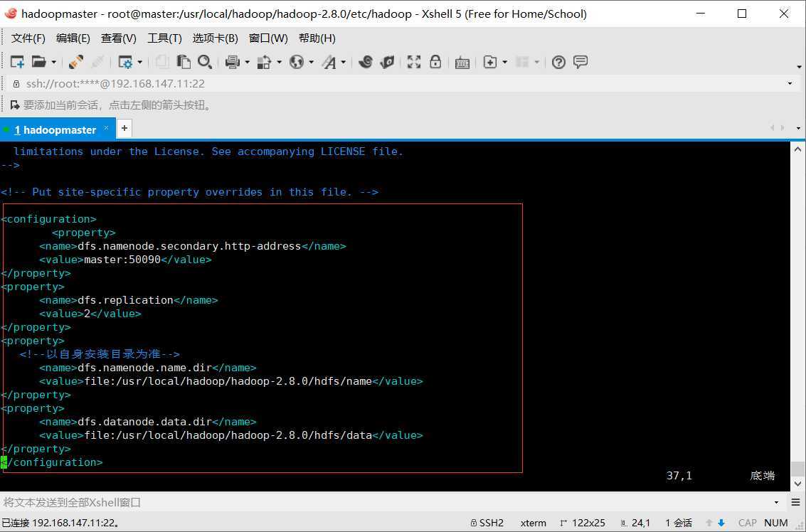Click the paste clipboard icon
The width and height of the screenshot is (806, 532).
click(184, 62)
